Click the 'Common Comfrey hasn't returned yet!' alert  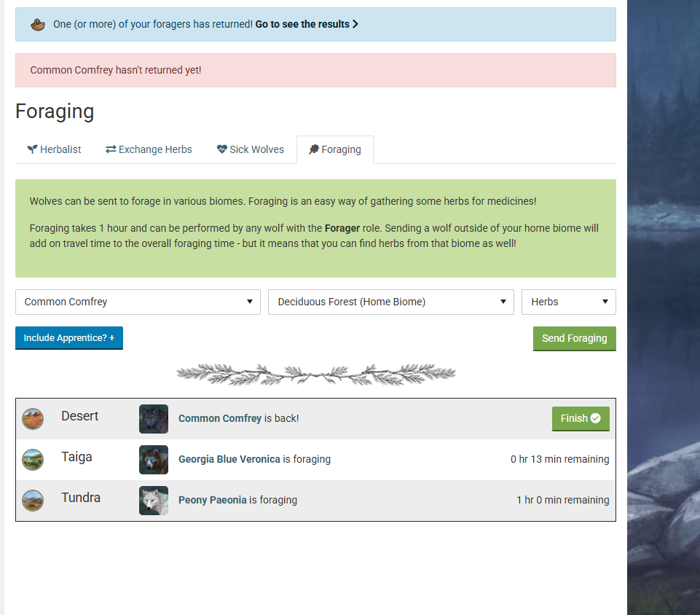pos(315,71)
